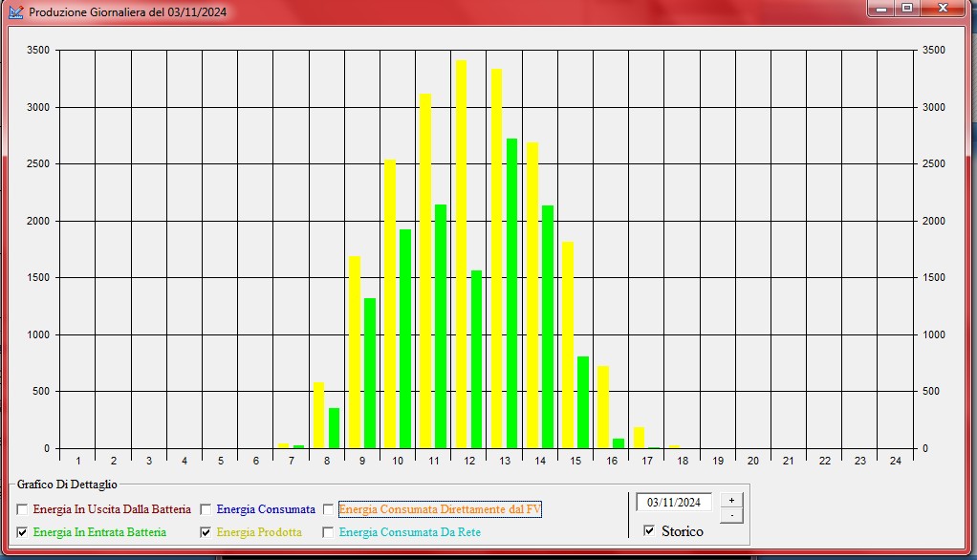977x560 pixels.
Task: Maximize the Produzione Giornaliera window
Action: [x=906, y=9]
